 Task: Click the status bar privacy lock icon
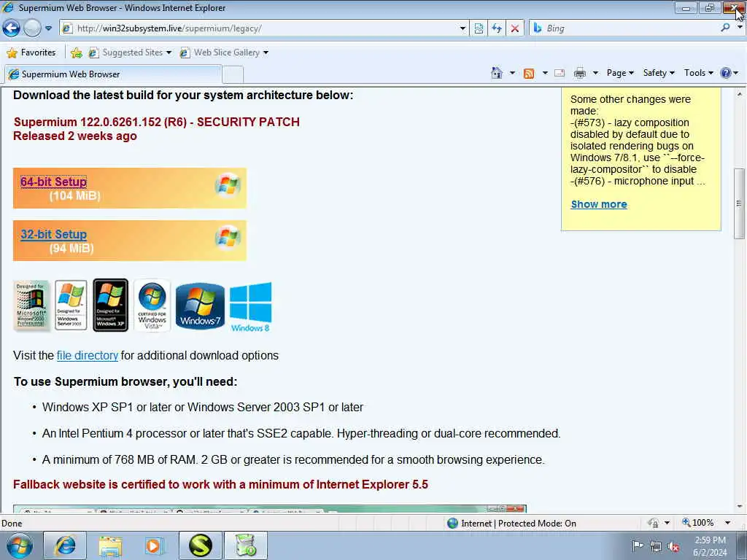pos(654,524)
